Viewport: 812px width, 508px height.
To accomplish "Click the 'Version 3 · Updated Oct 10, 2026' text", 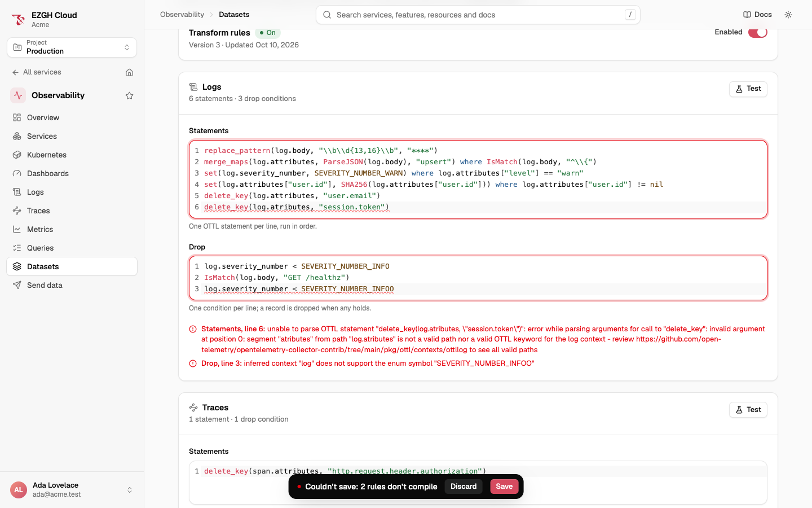I will click(244, 45).
